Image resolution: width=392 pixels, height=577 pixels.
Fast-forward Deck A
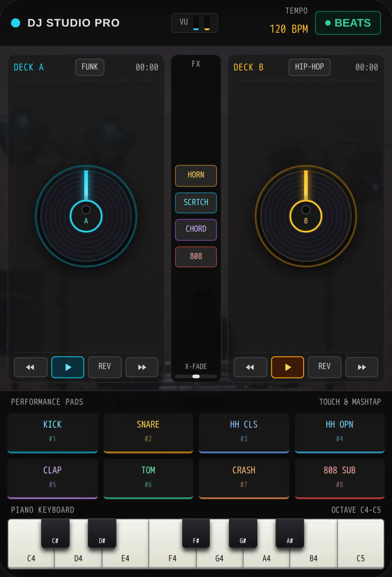click(x=142, y=367)
